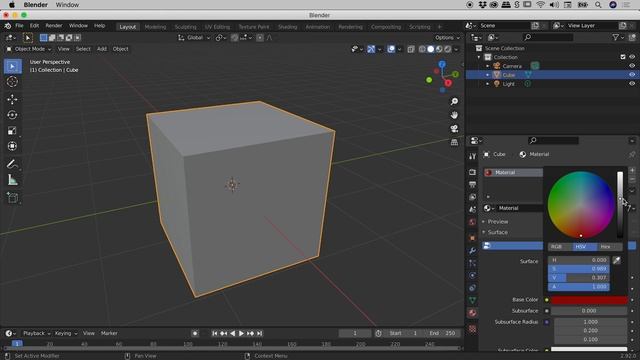Open the Material properties tab icon

pos(472,313)
